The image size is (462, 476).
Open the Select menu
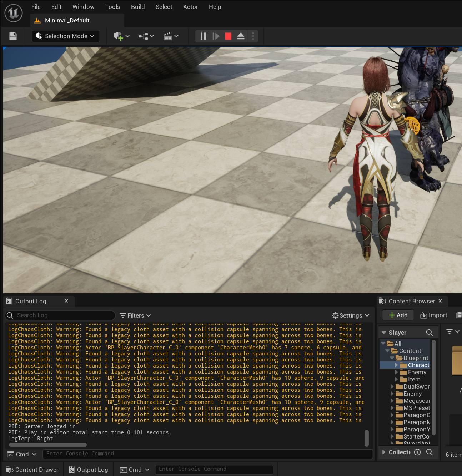coord(164,7)
